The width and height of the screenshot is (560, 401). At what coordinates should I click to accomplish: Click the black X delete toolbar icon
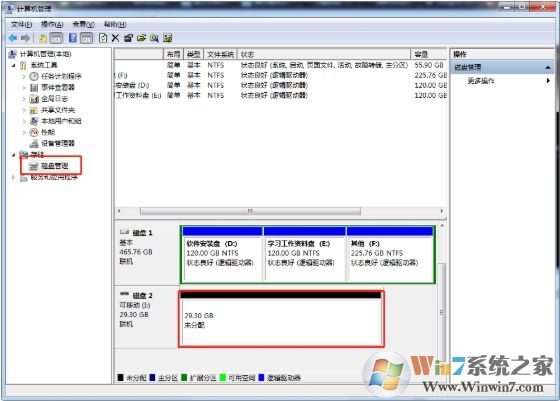115,38
